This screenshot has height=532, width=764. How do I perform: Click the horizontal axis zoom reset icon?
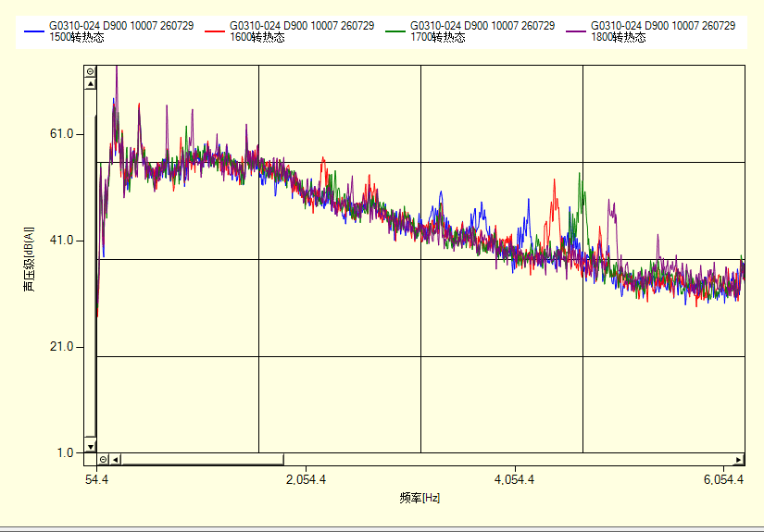point(104,460)
